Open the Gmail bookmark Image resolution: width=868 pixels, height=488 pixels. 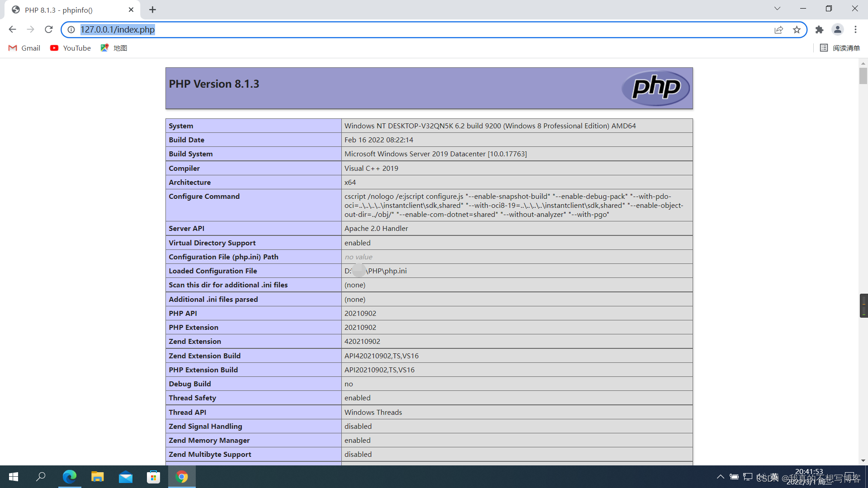[24, 48]
